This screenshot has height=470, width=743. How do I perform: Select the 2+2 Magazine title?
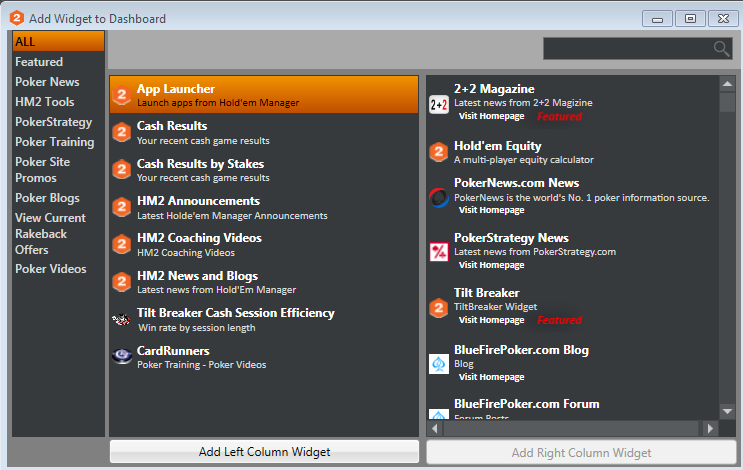click(494, 89)
